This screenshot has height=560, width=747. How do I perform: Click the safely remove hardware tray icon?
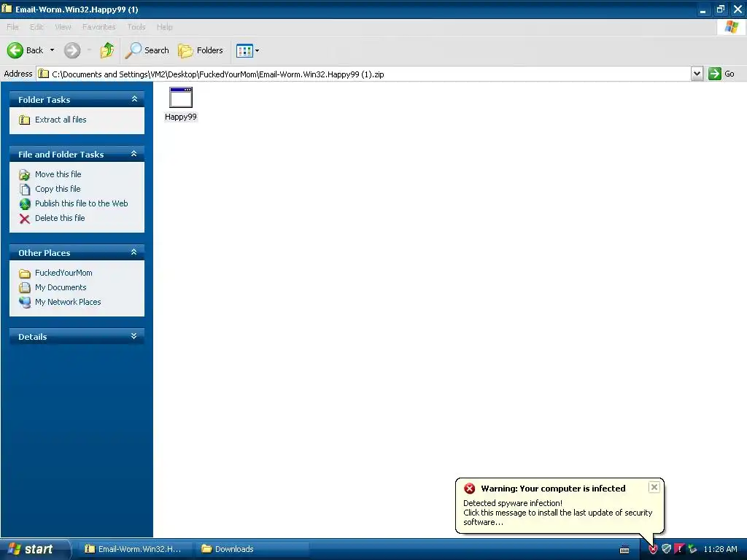tap(692, 549)
